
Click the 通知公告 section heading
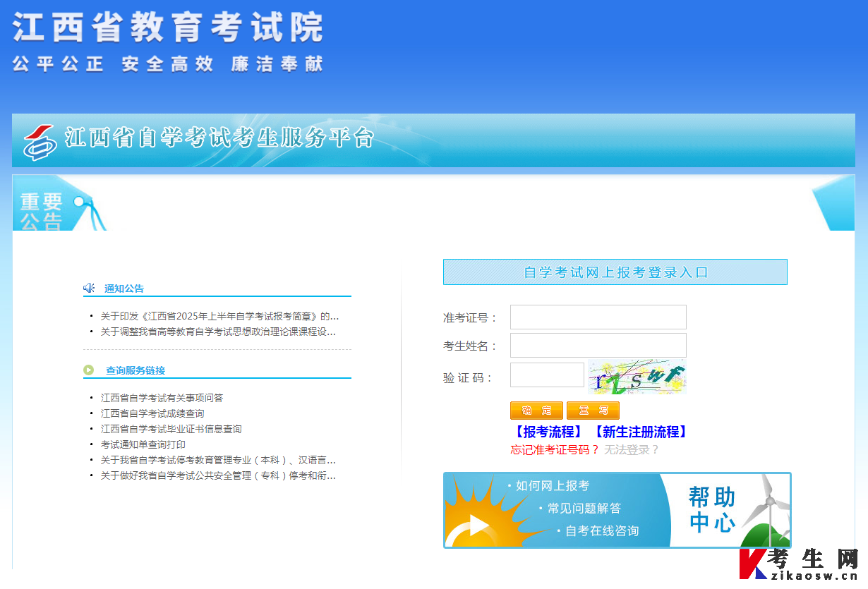point(124,289)
